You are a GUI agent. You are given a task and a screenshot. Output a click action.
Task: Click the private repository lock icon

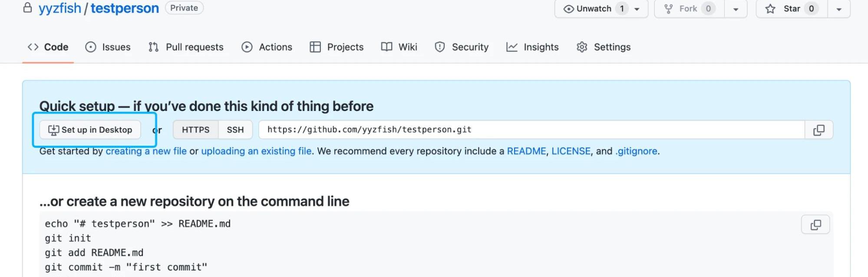pos(27,8)
